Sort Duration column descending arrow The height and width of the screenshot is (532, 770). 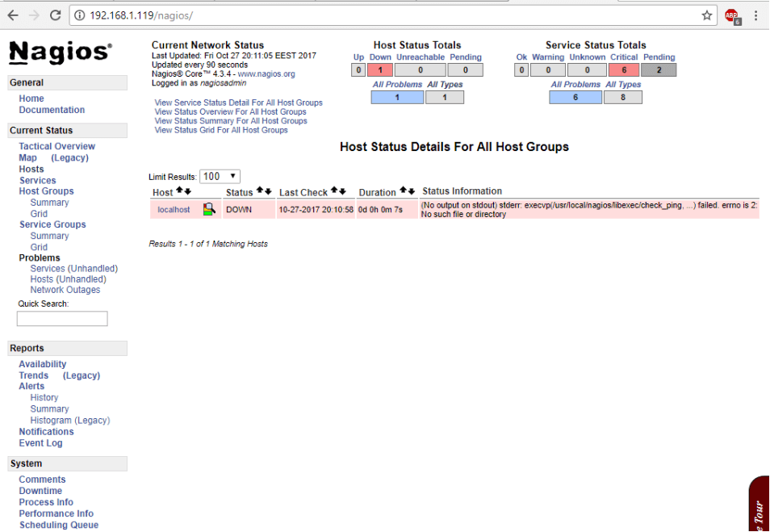[412, 191]
